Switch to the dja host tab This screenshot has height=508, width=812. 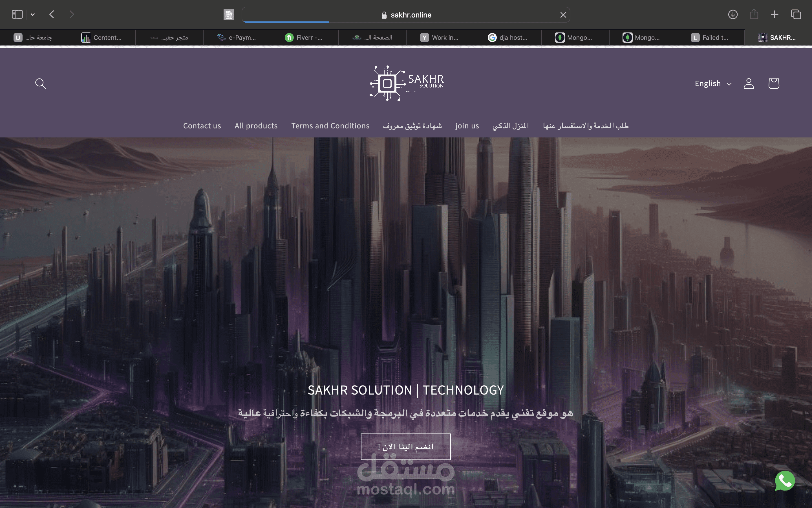tap(507, 38)
